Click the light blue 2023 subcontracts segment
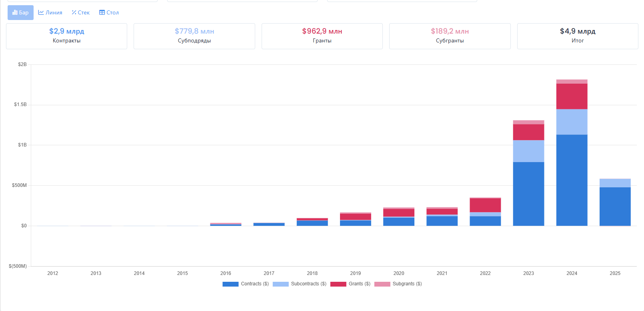 (x=528, y=151)
